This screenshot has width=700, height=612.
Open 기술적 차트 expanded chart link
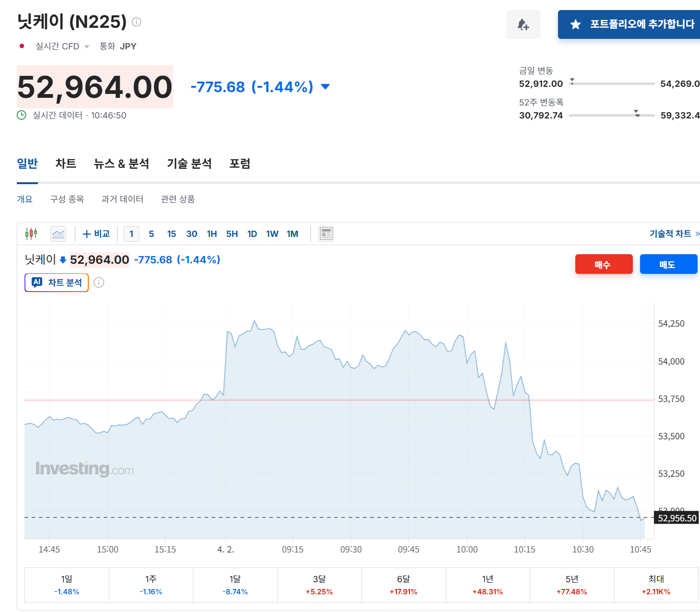[x=674, y=234]
